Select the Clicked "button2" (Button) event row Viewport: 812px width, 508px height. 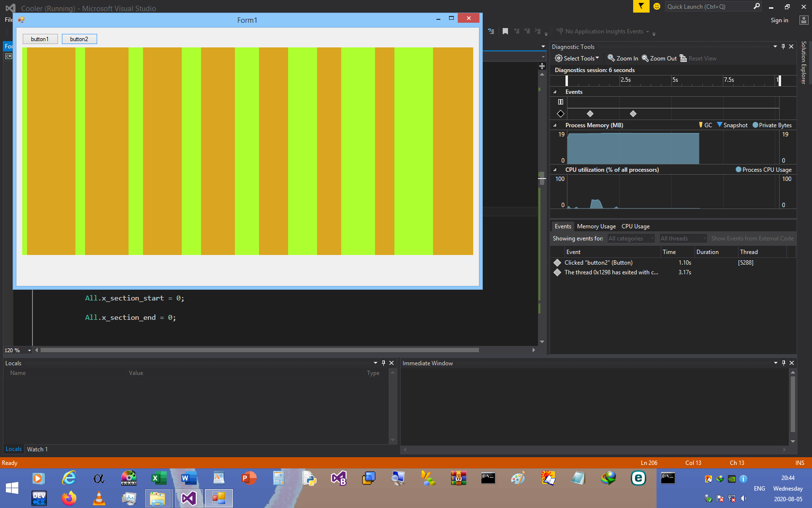pyautogui.click(x=673, y=263)
